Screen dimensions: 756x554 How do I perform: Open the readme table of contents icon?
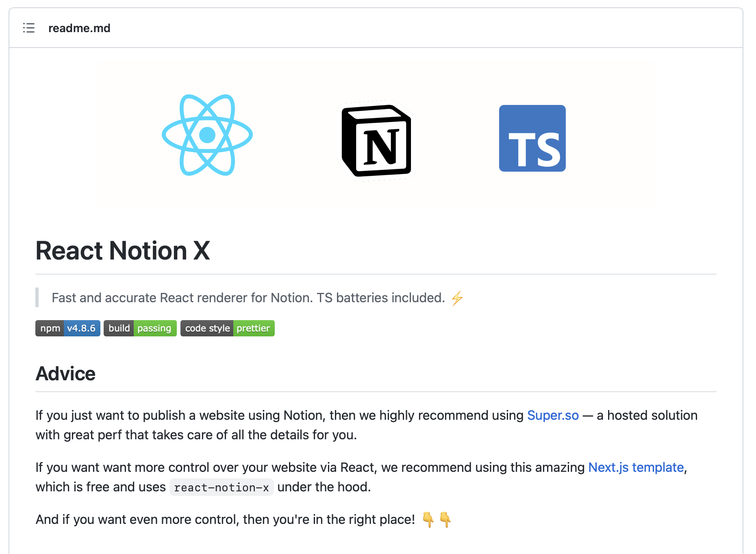point(29,28)
